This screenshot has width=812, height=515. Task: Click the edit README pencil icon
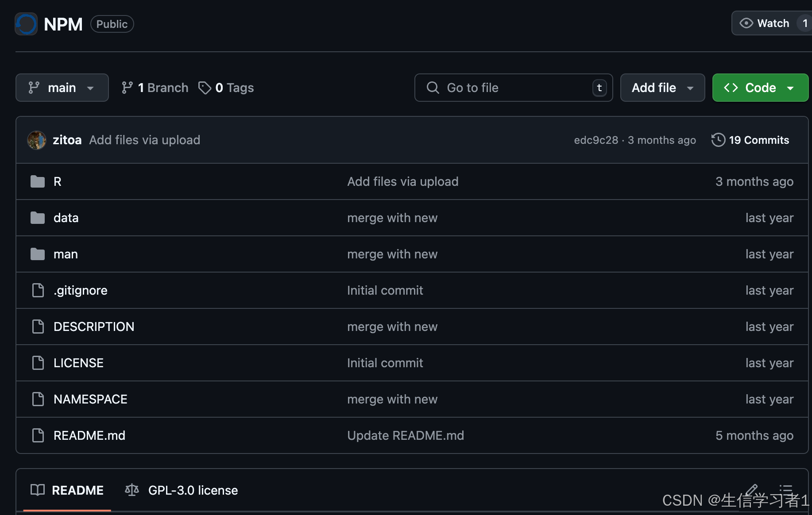click(751, 490)
